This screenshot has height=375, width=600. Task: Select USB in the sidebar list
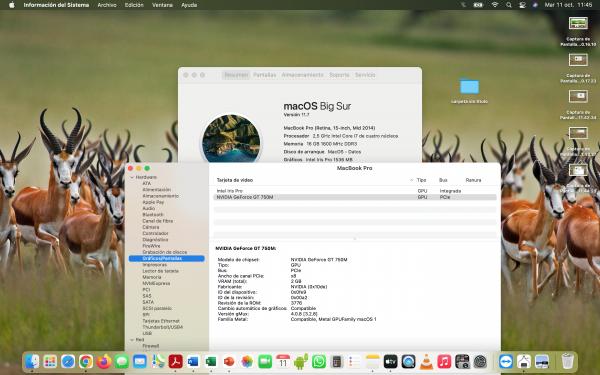[x=147, y=333]
